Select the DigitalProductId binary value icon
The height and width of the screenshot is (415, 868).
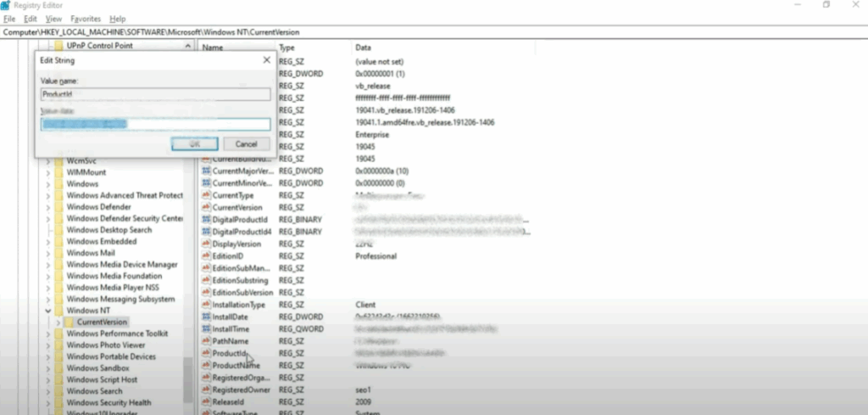tap(205, 220)
